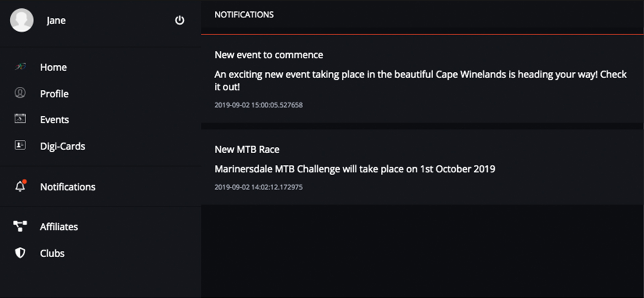Click the Events calendar icon
Viewport: 644px width, 298px height.
click(20, 119)
